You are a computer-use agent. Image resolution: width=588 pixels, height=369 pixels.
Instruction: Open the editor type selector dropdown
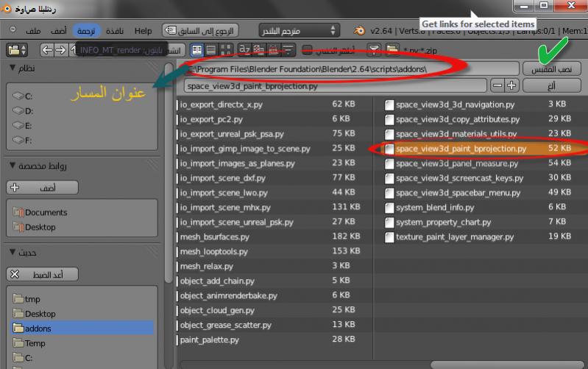pyautogui.click(x=18, y=50)
